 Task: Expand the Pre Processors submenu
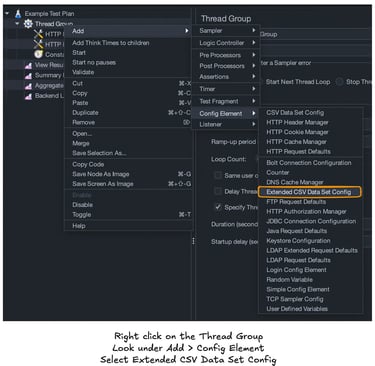[x=226, y=55]
